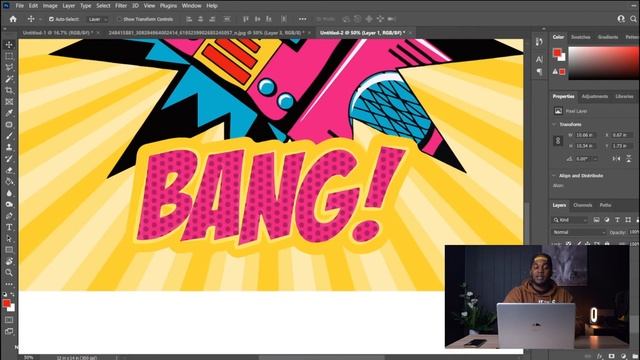Click the toolbar foreground color swatch
The height and width of the screenshot is (360, 640).
pyautogui.click(x=7, y=303)
